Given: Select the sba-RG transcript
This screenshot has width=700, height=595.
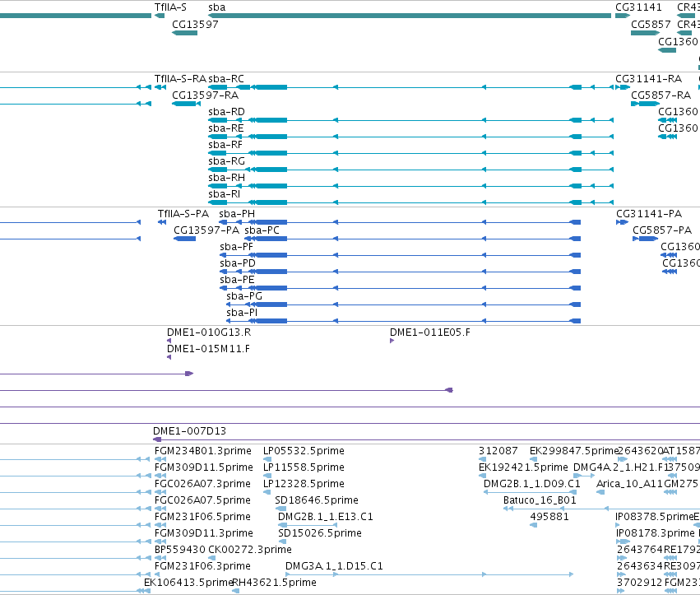Looking at the screenshot, I should 410,170.
